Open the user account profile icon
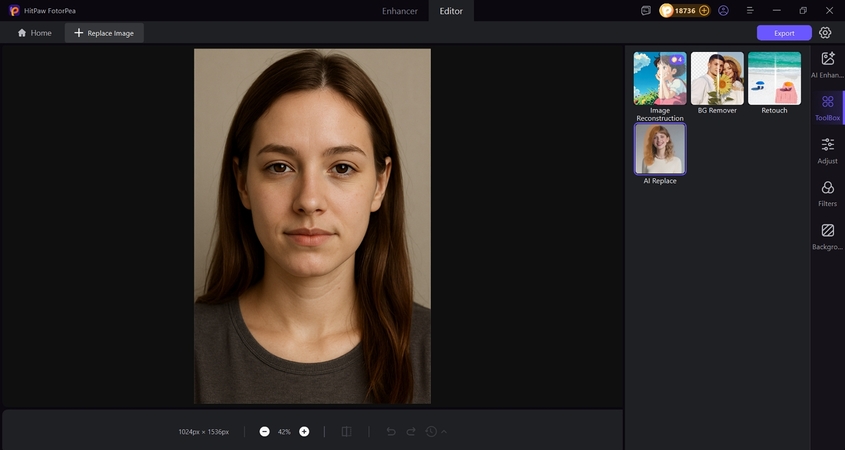 [x=724, y=10]
